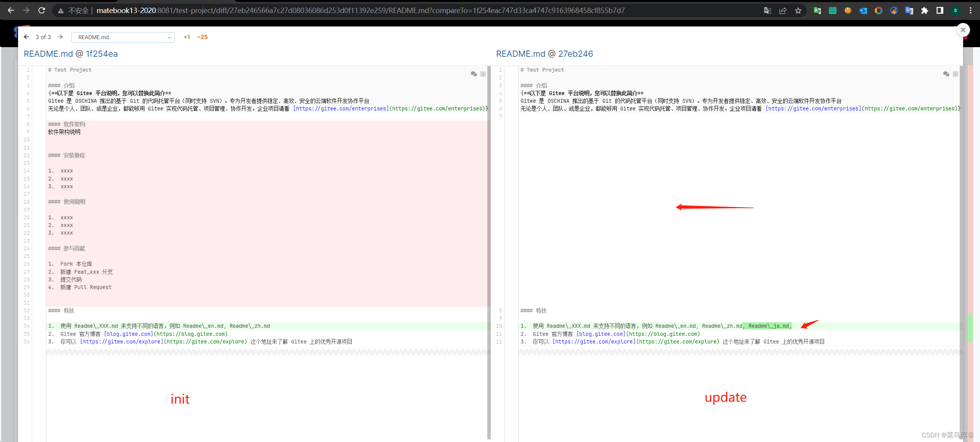This screenshot has width=980, height=442.
Task: Click comments icon on left diff pane
Action: tap(474, 74)
